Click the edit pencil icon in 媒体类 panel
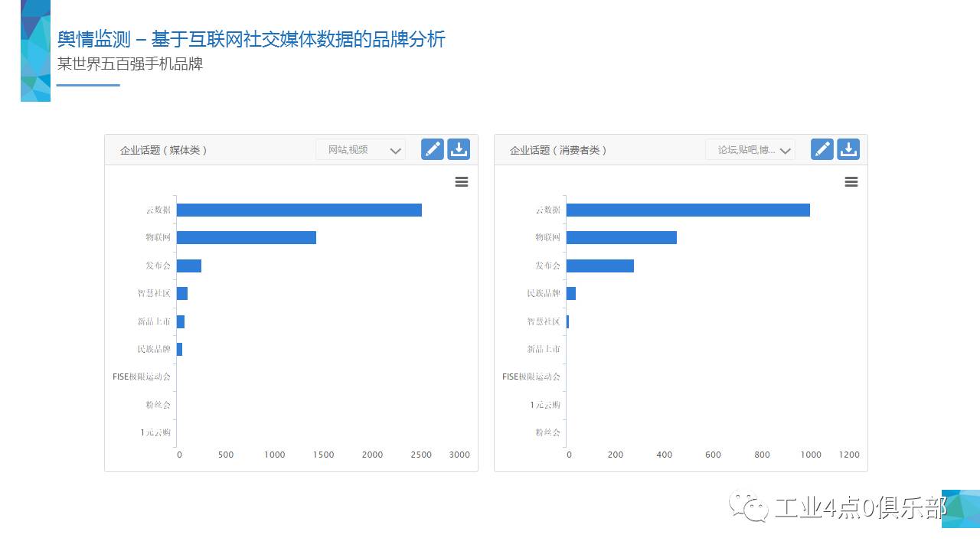Screen dimensions: 980x551 (433, 149)
